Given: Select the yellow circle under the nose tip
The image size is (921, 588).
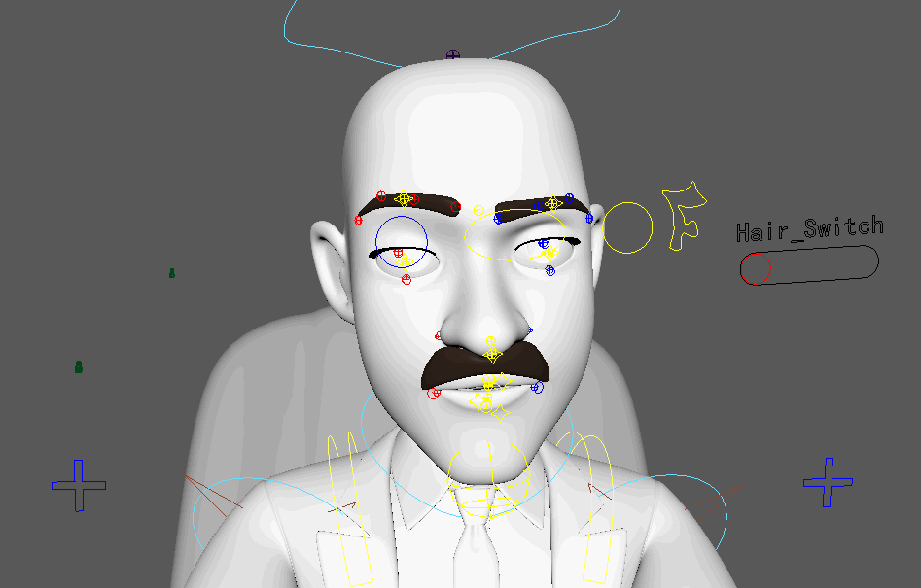Looking at the screenshot, I should point(491,341).
